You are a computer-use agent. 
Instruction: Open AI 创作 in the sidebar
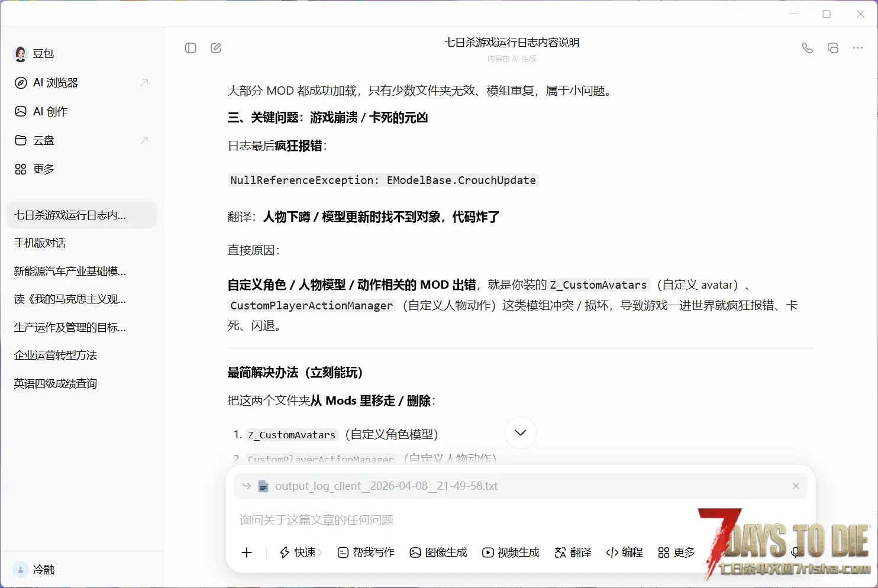(50, 111)
